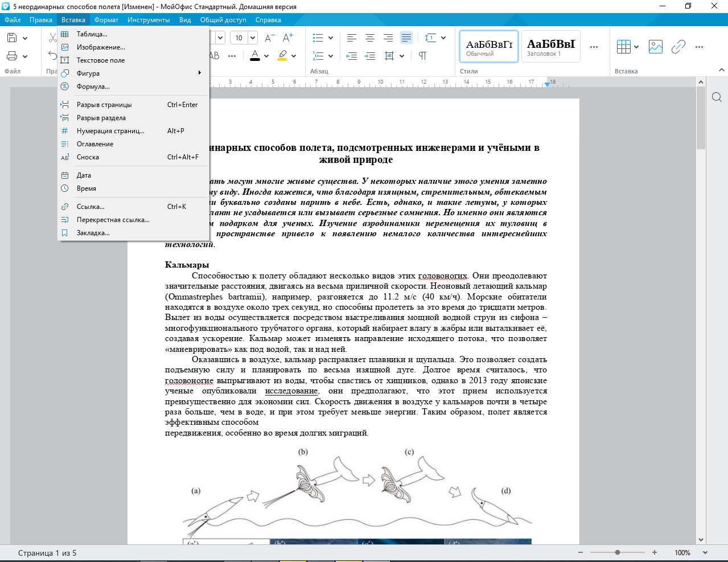Expand insert table toolbar arrow
728x562 pixels.
point(636,47)
